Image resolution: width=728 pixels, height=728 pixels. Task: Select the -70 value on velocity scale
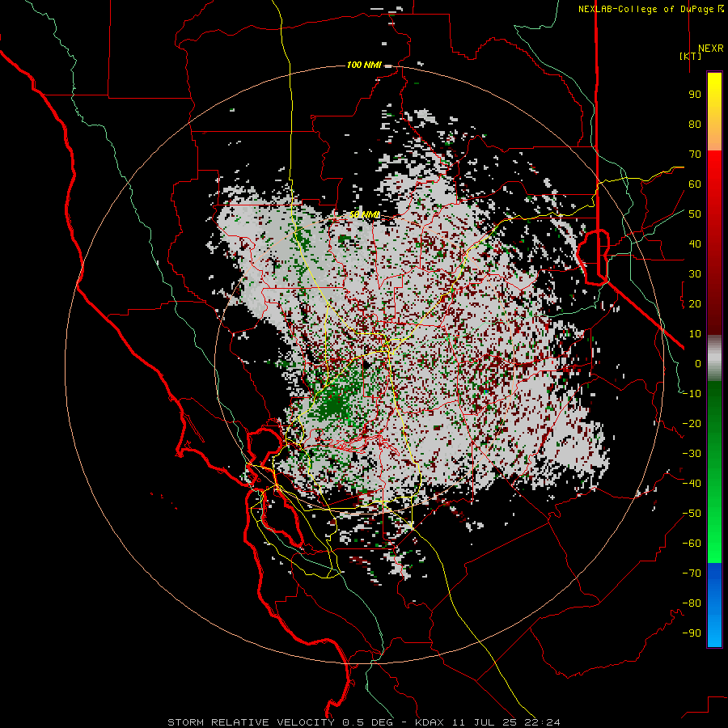692,574
